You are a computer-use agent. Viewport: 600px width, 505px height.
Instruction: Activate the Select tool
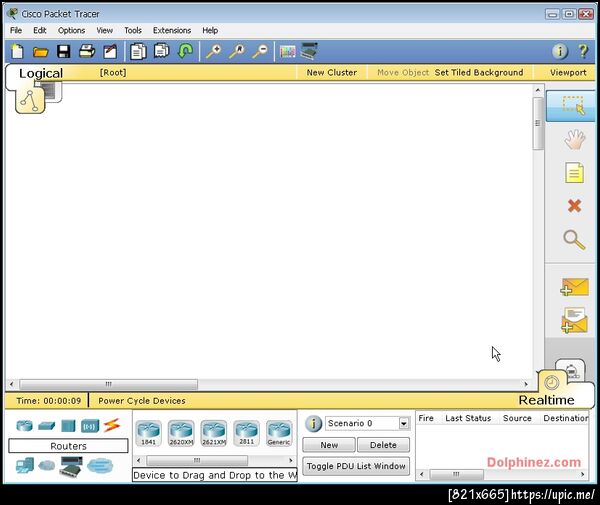click(x=571, y=106)
